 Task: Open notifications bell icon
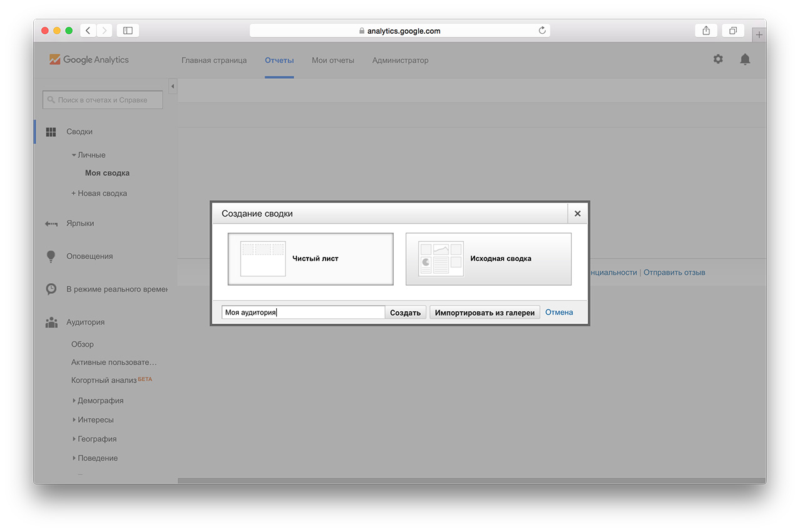[744, 59]
